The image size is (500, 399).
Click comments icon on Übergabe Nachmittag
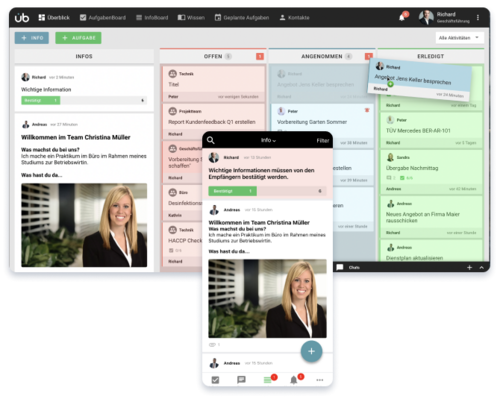(x=389, y=178)
